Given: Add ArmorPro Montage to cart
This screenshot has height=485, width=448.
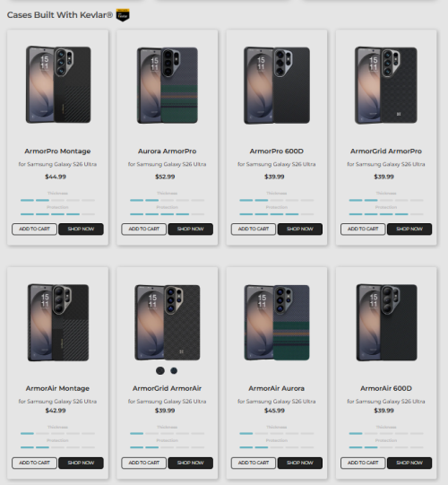Looking at the screenshot, I should click(34, 230).
